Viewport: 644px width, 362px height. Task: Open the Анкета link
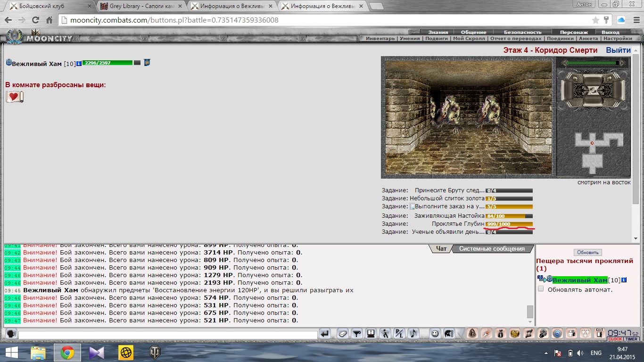pos(588,39)
